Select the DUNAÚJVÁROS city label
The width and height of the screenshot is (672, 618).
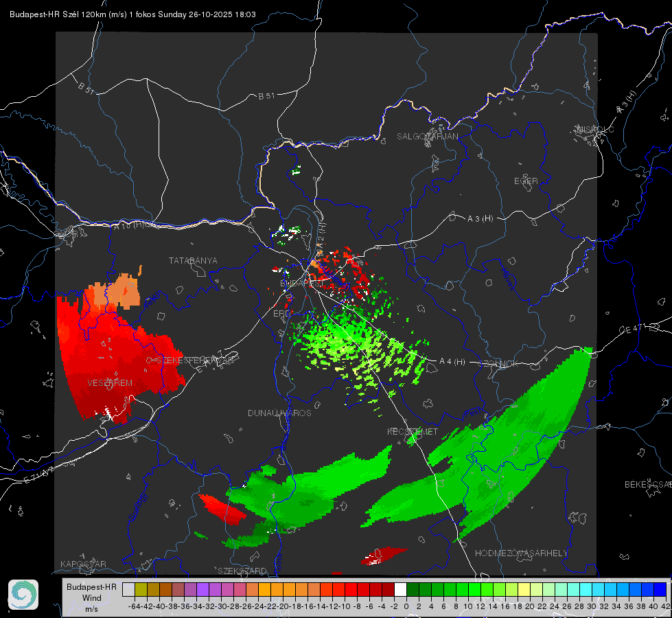click(279, 413)
